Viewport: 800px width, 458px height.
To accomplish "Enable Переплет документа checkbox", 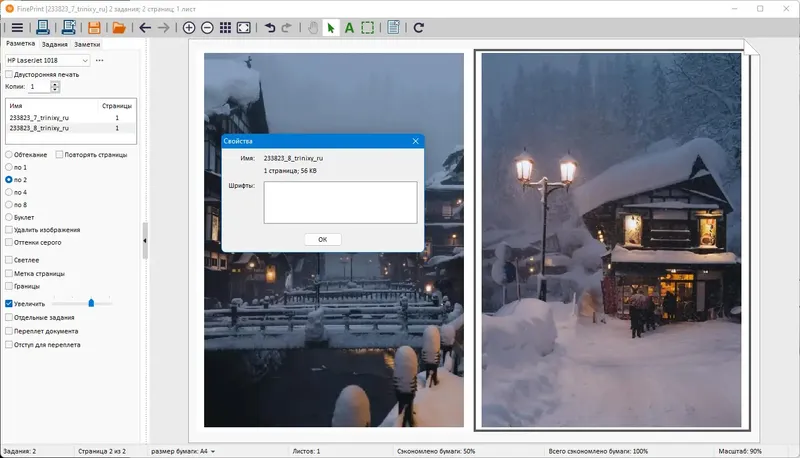I will 9,331.
